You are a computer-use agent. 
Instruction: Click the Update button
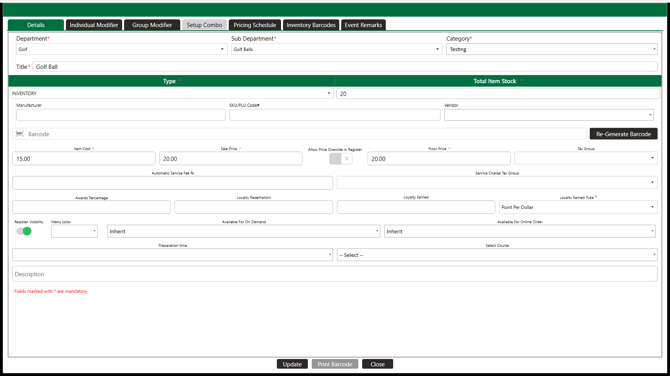pos(292,364)
